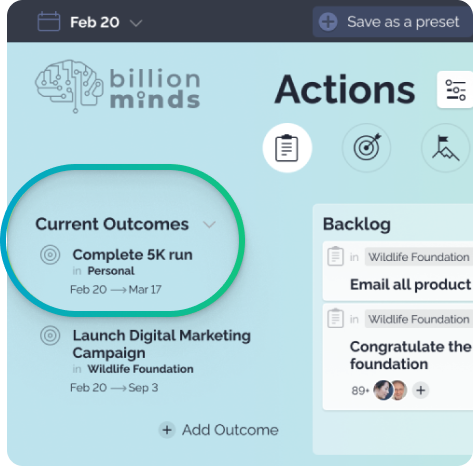The height and width of the screenshot is (466, 473).
Task: Add a person with the plus next to avatars
Action: [421, 390]
